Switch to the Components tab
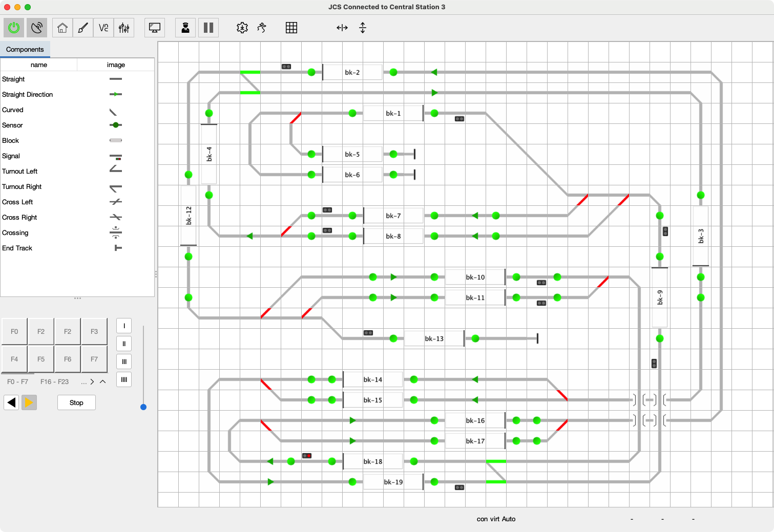 click(25, 50)
